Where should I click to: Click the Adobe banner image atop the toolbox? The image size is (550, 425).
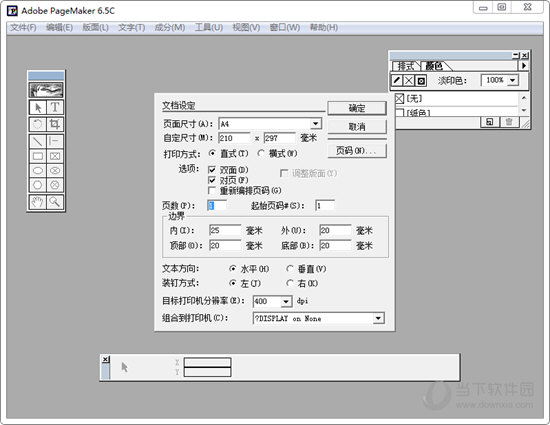point(46,90)
